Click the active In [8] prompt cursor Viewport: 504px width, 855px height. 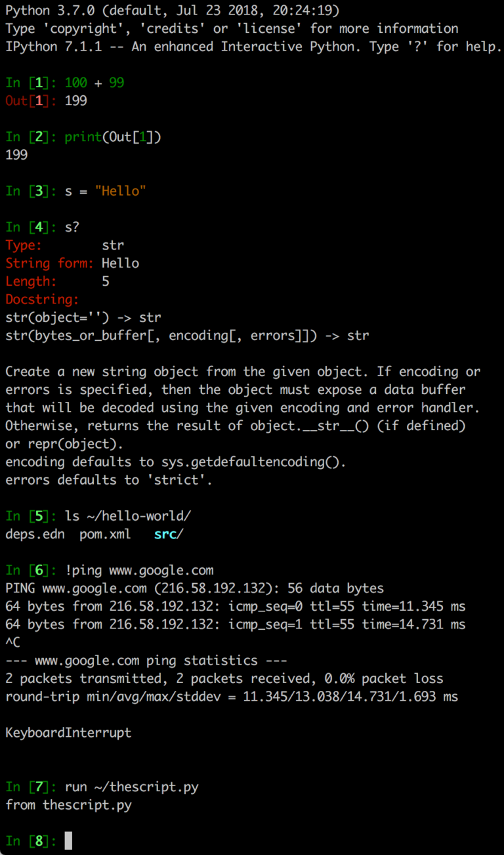tap(68, 841)
